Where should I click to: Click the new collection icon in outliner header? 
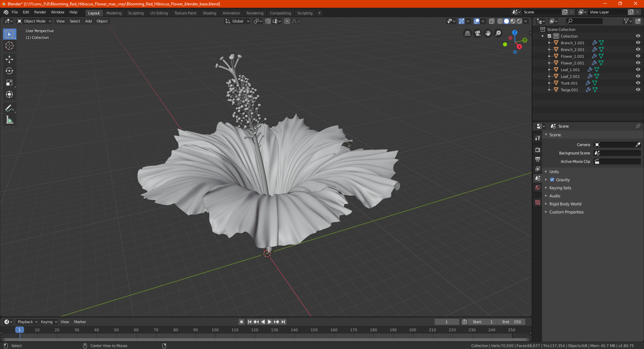coord(638,21)
